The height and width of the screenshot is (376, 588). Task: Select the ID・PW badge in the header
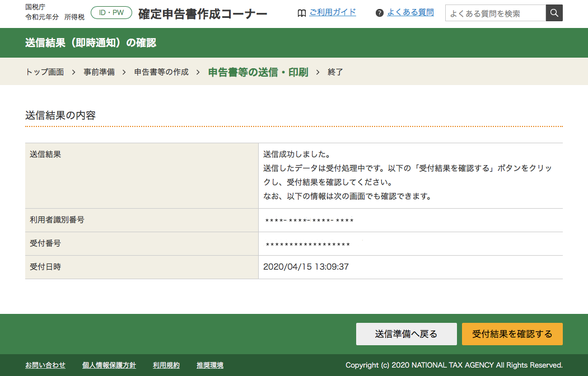(111, 12)
